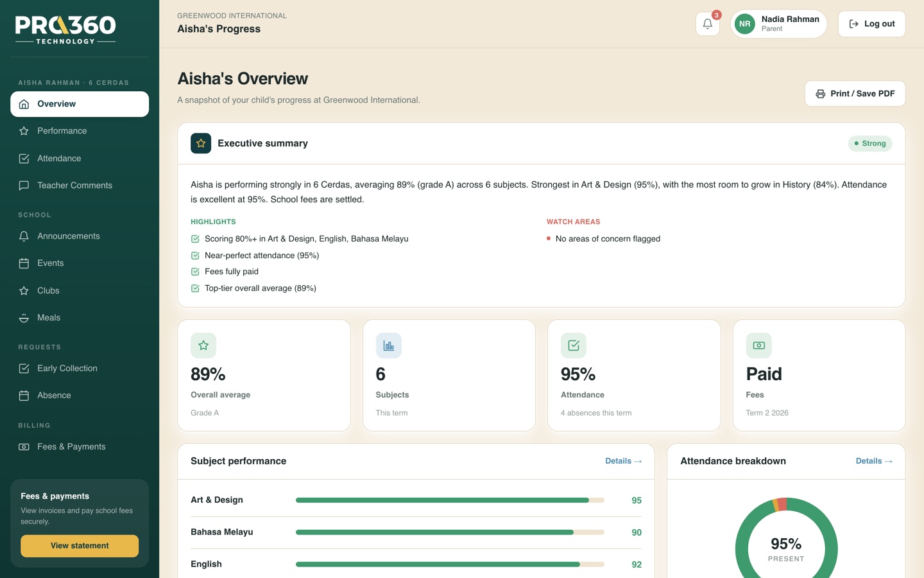This screenshot has height=578, width=924.
Task: Click Print / Save PDF button
Action: click(855, 94)
